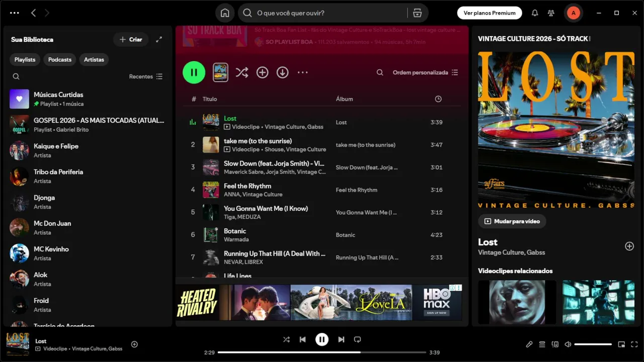644x362 pixels.
Task: Enter full screen mode
Action: (x=634, y=344)
